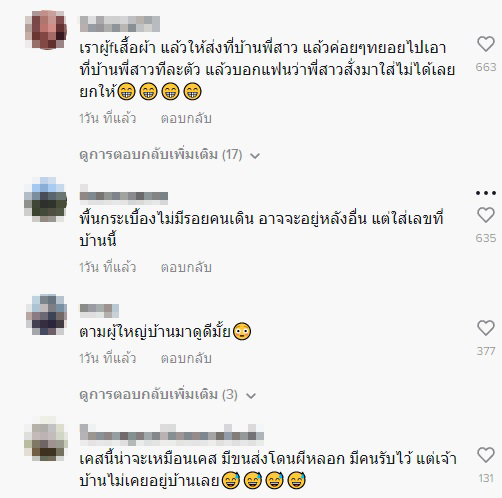Image resolution: width=502 pixels, height=498 pixels.
Task: Like the comment with 131 likes
Action: click(x=486, y=455)
